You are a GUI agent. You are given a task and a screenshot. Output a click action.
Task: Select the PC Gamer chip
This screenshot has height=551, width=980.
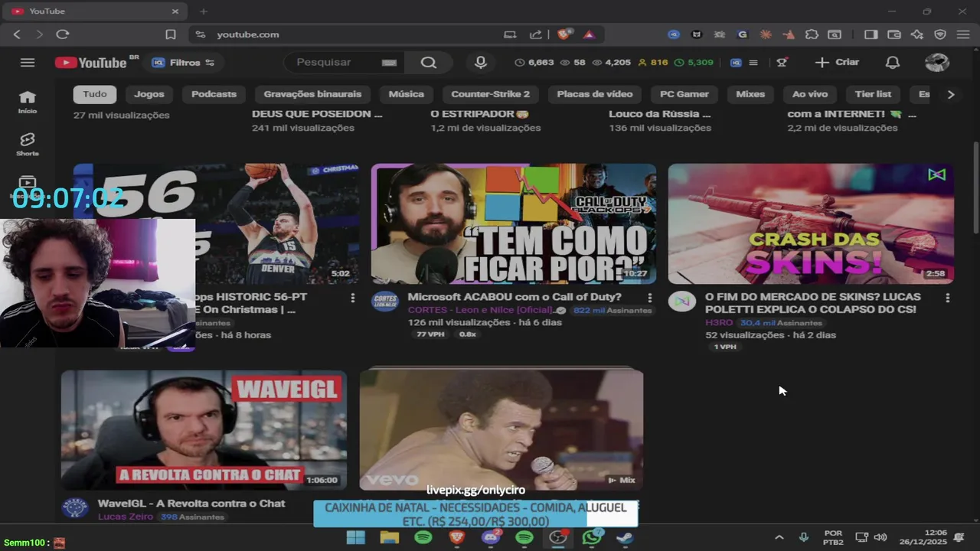(684, 94)
